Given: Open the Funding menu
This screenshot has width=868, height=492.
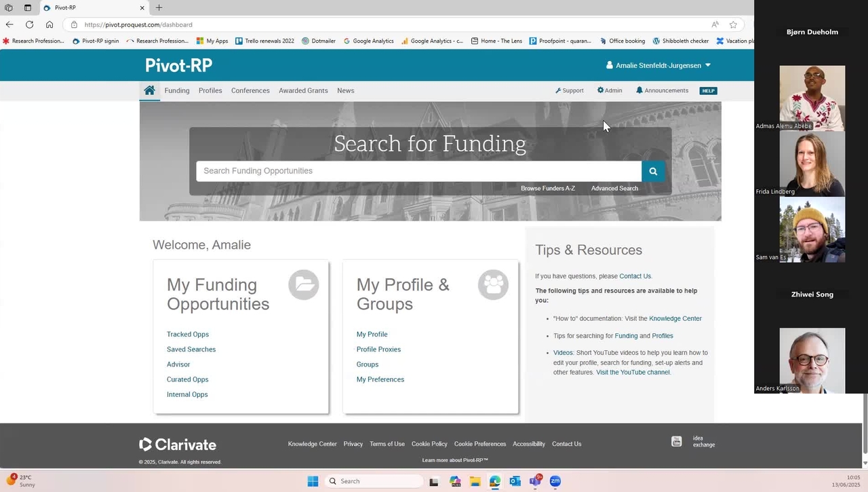Looking at the screenshot, I should click(177, 90).
